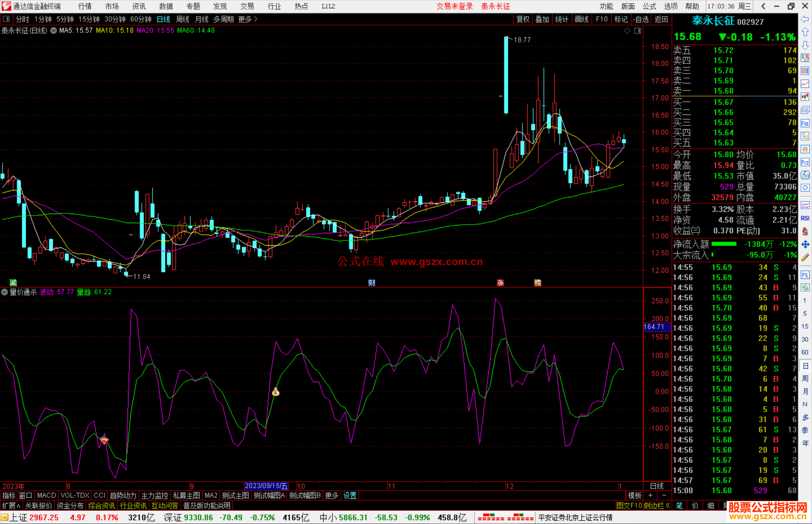
Task: Click the blue four-way move arrows icon
Action: 805,245
